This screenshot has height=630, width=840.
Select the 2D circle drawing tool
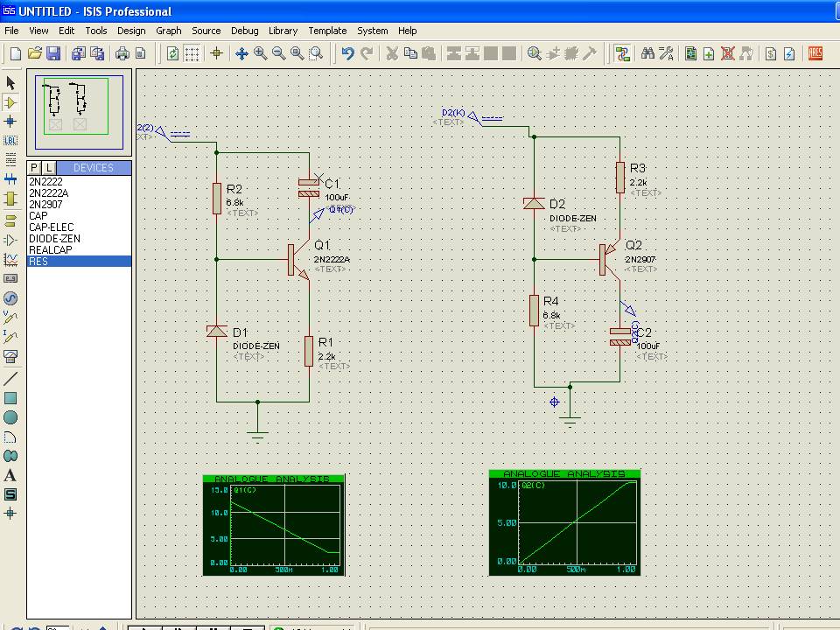click(10, 417)
